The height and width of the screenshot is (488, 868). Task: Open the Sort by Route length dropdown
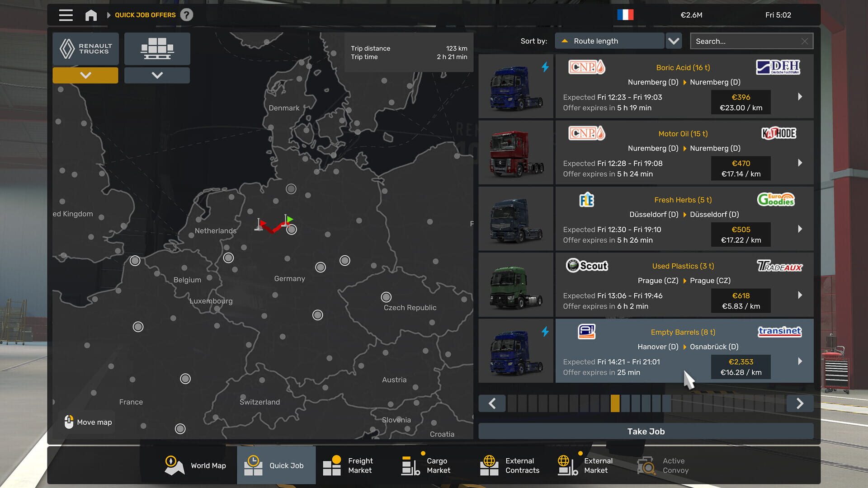click(x=609, y=41)
